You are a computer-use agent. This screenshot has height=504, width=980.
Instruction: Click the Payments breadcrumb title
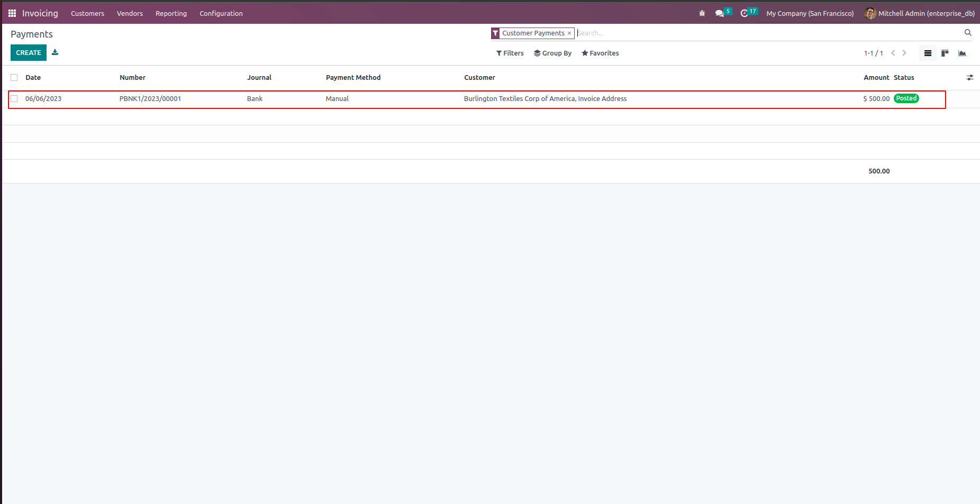coord(32,34)
